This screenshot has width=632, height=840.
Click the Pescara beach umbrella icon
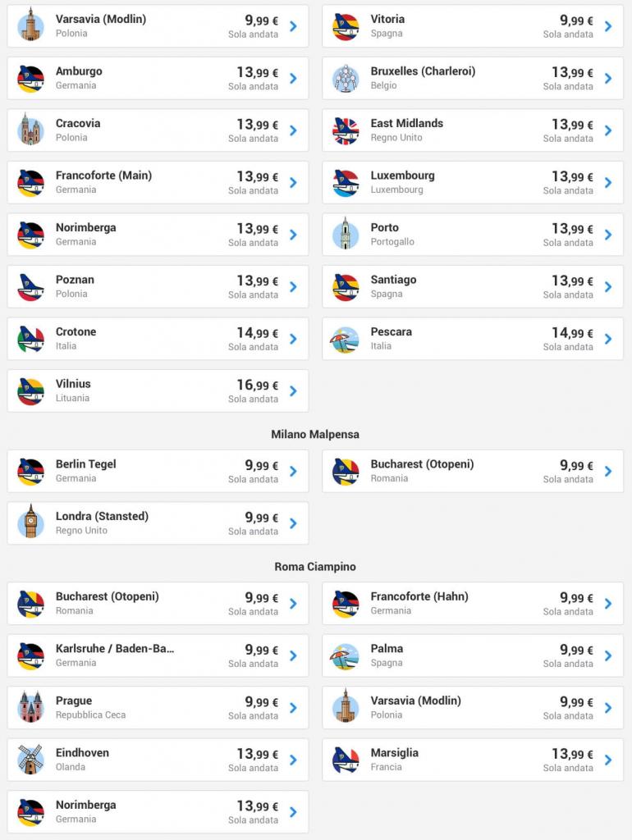tap(346, 339)
